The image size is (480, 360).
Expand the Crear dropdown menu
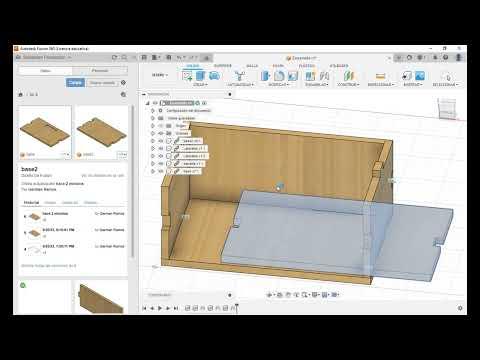[x=200, y=85]
